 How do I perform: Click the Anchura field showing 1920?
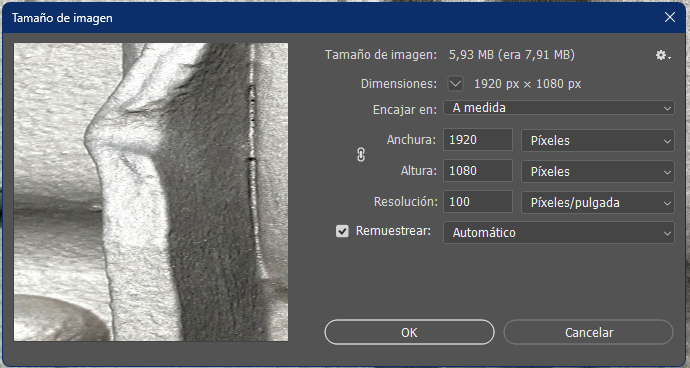[478, 140]
